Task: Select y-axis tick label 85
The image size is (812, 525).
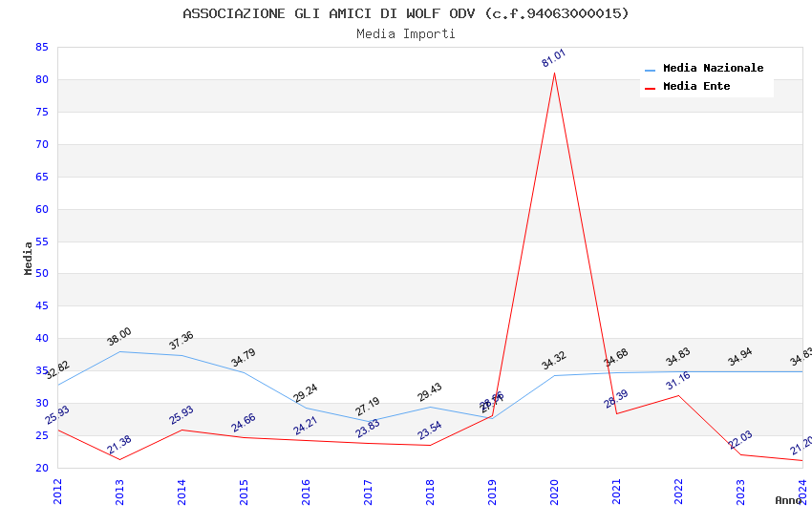Action: tap(42, 47)
